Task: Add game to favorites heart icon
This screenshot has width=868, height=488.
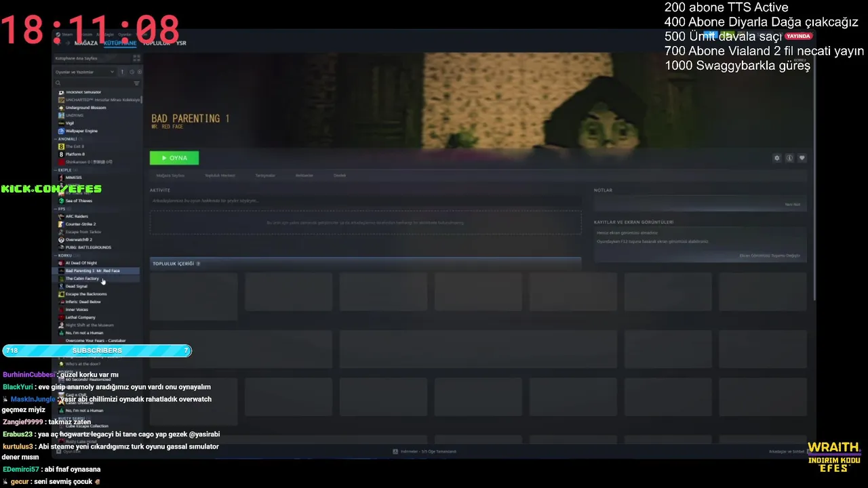Action: pos(802,158)
